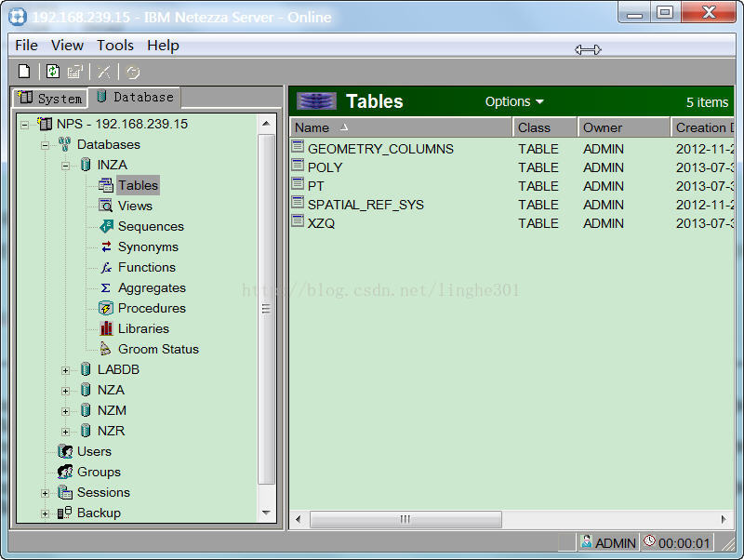Collapse the INZA database node

[65, 167]
